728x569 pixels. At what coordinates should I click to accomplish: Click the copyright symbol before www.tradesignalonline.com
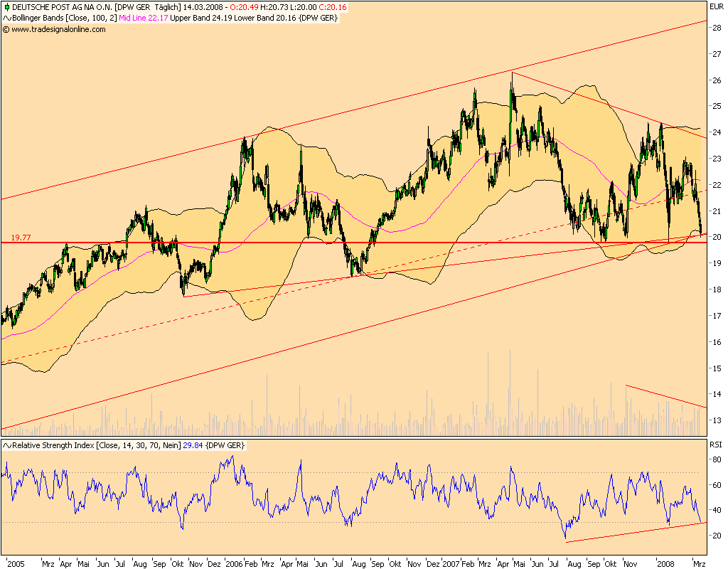[7, 31]
